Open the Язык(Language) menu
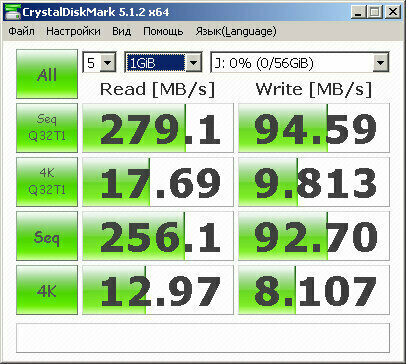This screenshot has height=364, width=406. coord(236,31)
